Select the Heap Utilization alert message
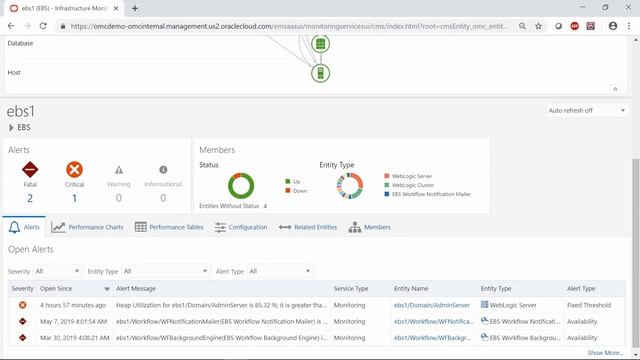The image size is (640, 360). coord(221,305)
